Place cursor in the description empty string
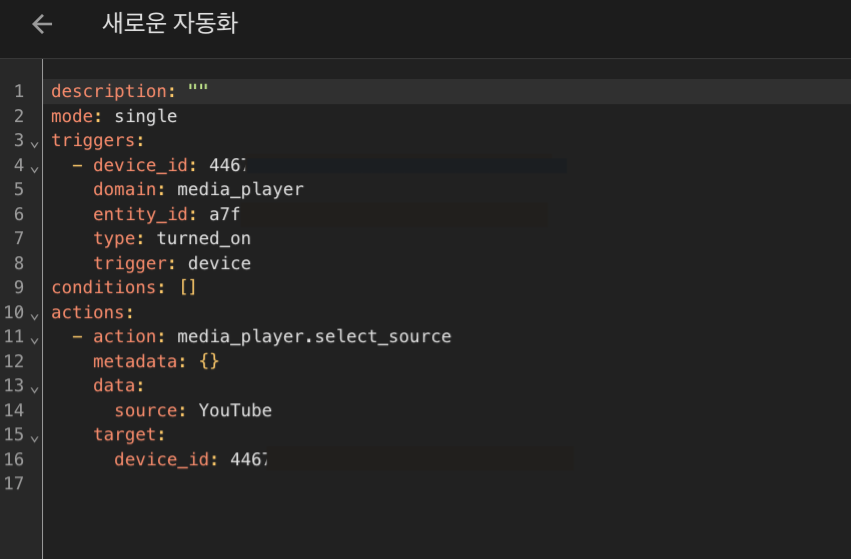Viewport: 851px width, 559px height. click(198, 92)
